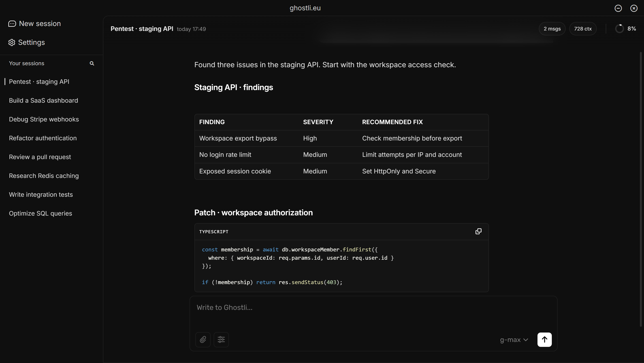Click the 8% context usage label
The image size is (644, 363).
pyautogui.click(x=632, y=28)
